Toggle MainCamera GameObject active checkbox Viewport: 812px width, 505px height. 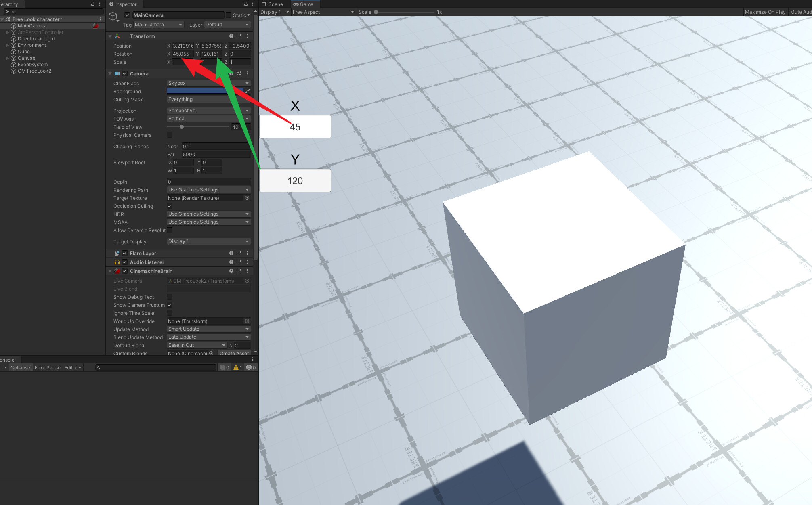(x=127, y=15)
